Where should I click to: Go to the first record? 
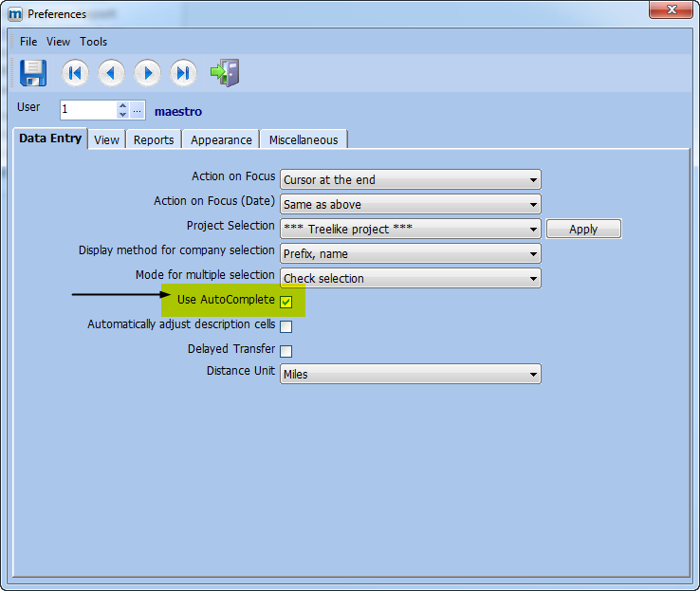pos(75,73)
